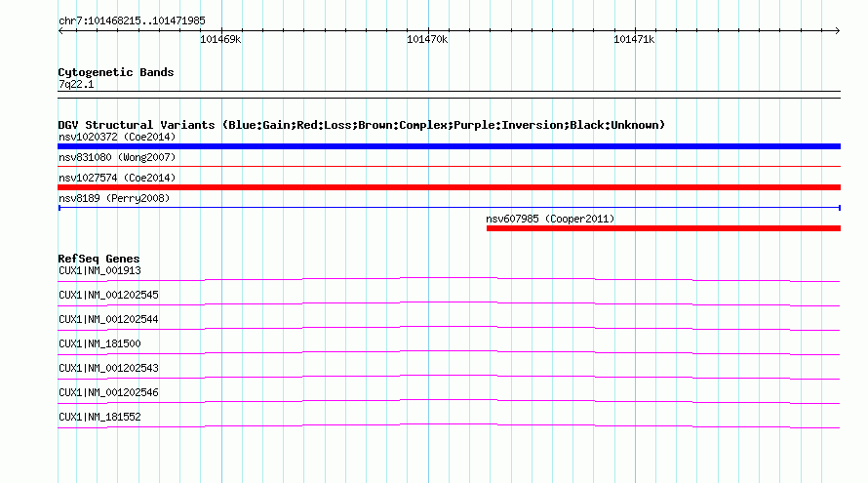Click the 101471k ruler label
The width and height of the screenshot is (868, 483).
(x=634, y=39)
